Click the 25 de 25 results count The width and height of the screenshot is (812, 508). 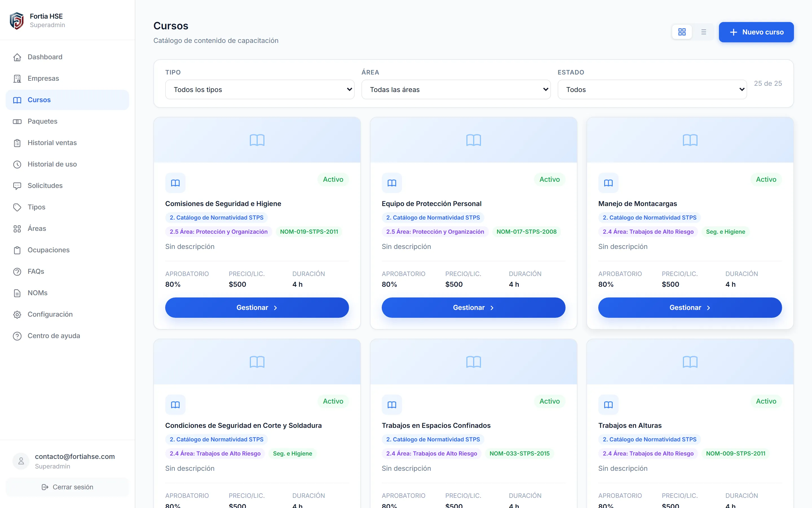click(x=768, y=83)
